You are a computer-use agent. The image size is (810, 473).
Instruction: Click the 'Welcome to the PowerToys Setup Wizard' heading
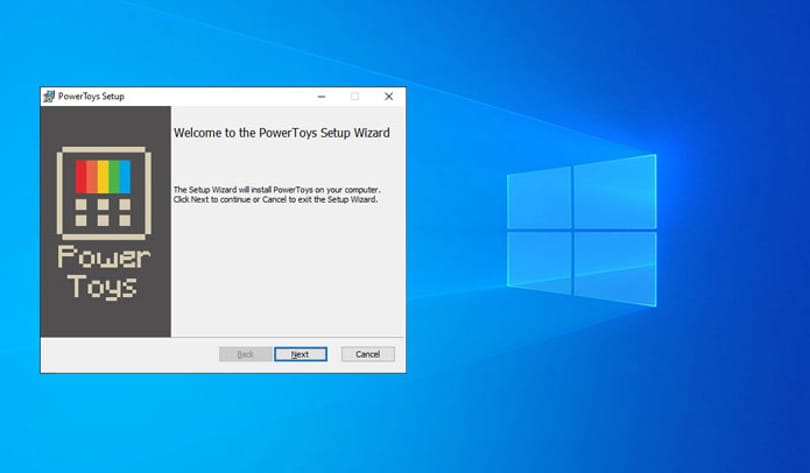282,133
